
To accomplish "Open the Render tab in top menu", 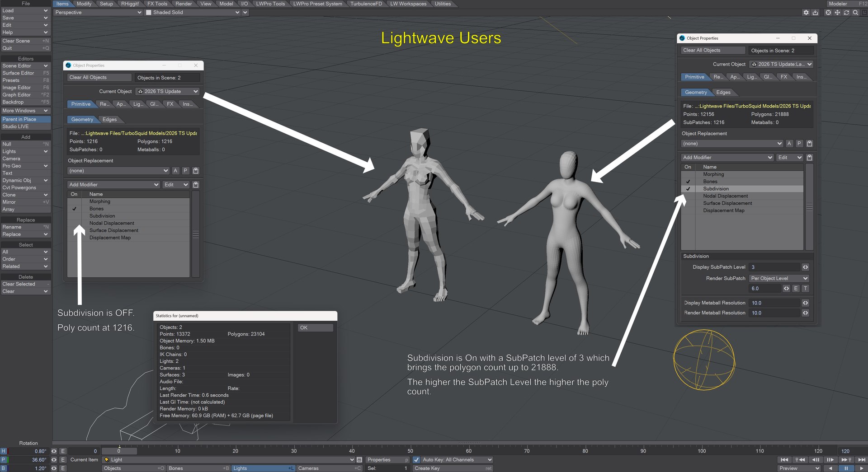I will coord(184,4).
